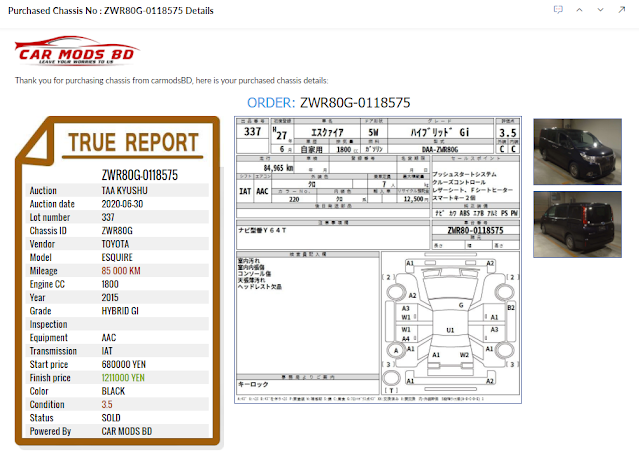Image resolution: width=639 pixels, height=468 pixels.
Task: Click the Lot number value 337 in report
Action: [x=108, y=217]
